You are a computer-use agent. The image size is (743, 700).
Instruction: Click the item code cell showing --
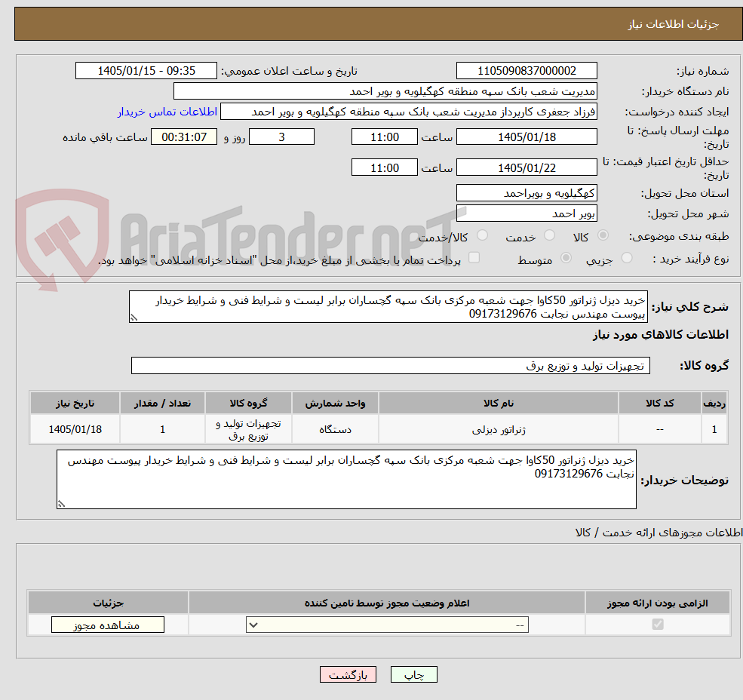tap(659, 429)
